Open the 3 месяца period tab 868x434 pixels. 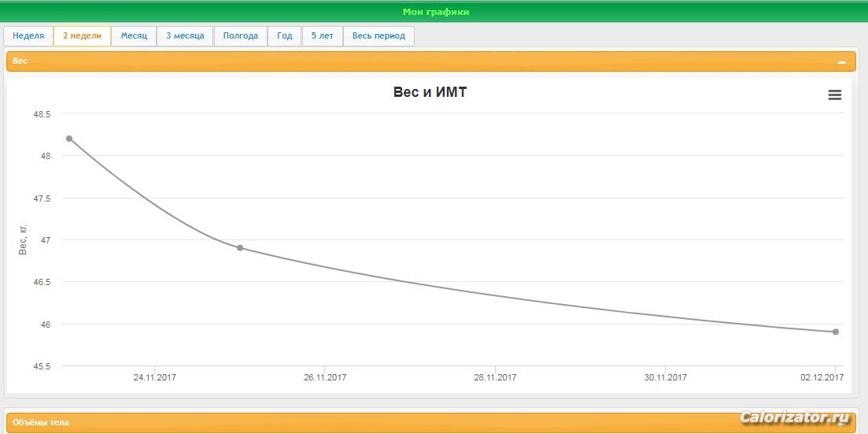pyautogui.click(x=185, y=36)
